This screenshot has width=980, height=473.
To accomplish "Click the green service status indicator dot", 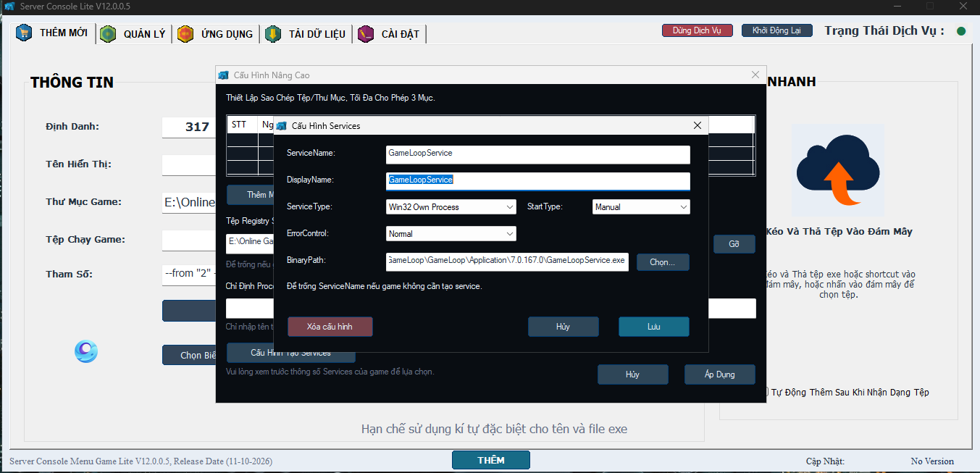I will click(961, 31).
